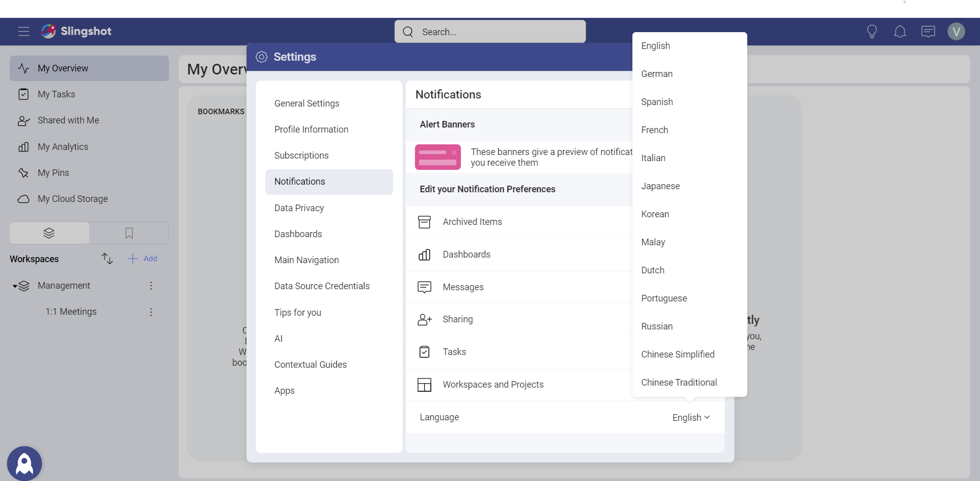The image size is (980, 481).
Task: Click the My Tasks checklist icon
Action: (23, 94)
